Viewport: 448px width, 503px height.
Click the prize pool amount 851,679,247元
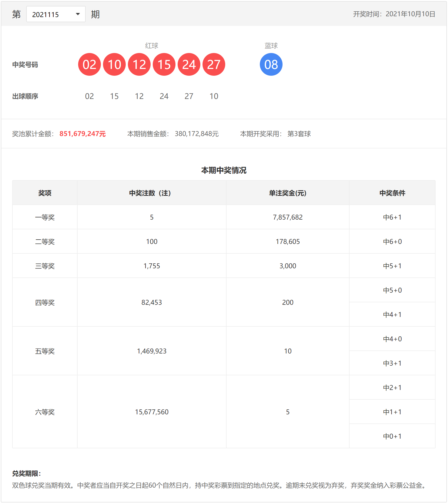(82, 134)
